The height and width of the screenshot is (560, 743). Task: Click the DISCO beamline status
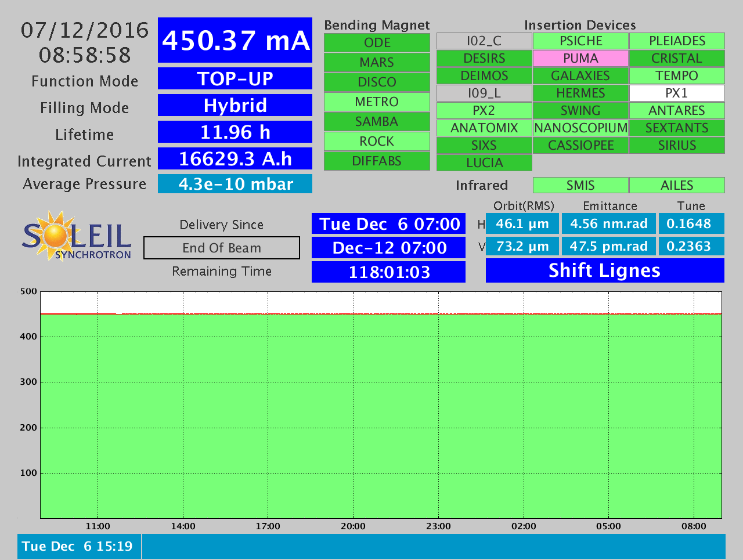(377, 82)
